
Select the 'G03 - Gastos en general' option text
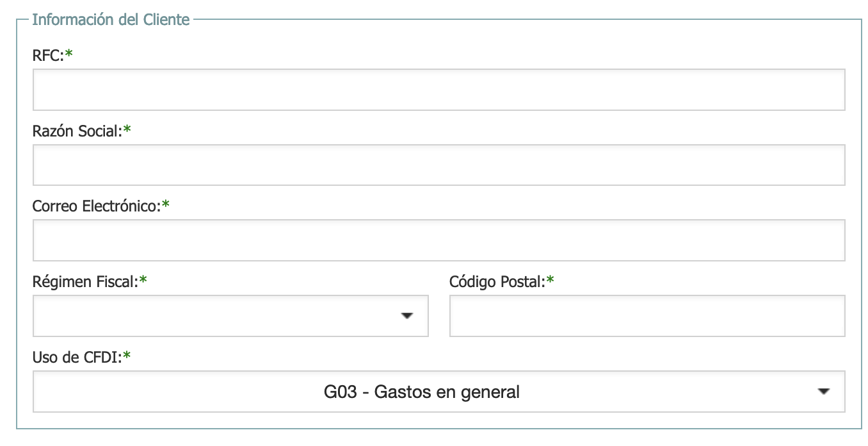coord(421,392)
